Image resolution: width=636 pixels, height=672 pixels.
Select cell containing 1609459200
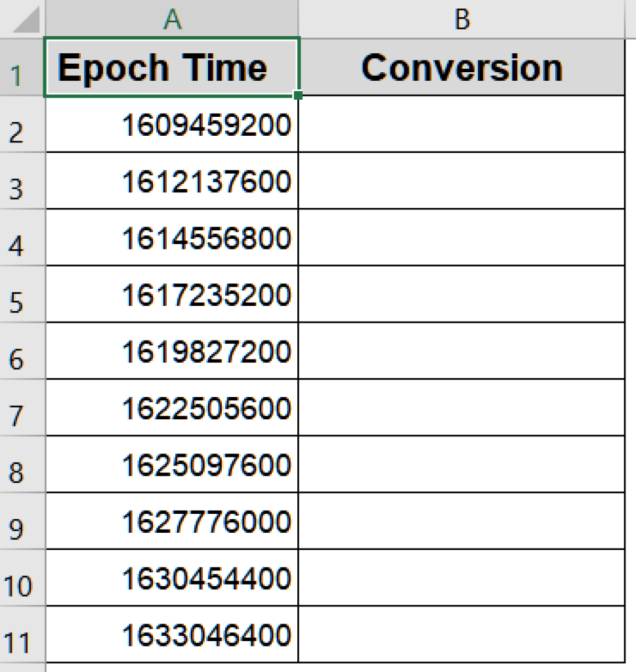172,124
